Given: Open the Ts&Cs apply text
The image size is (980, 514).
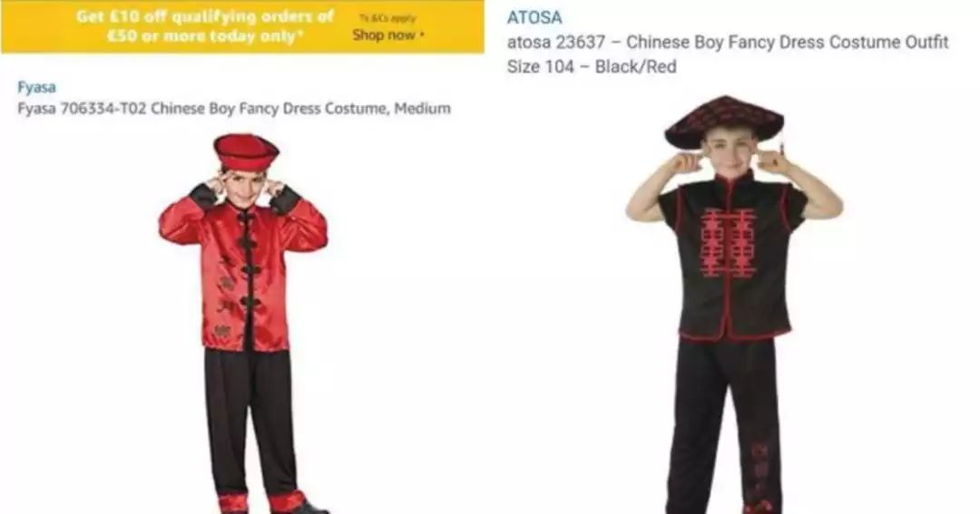Looking at the screenshot, I should tap(387, 19).
